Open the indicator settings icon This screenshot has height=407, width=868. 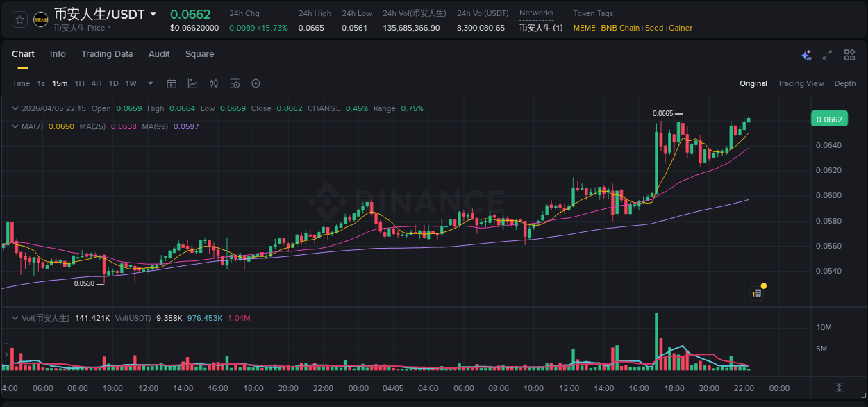pyautogui.click(x=235, y=83)
